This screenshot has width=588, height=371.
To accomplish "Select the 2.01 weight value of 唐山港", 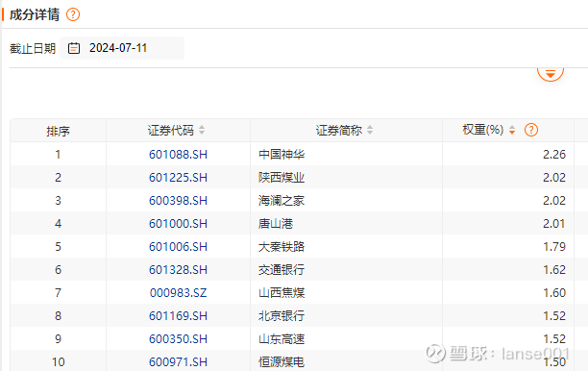I will point(554,224).
